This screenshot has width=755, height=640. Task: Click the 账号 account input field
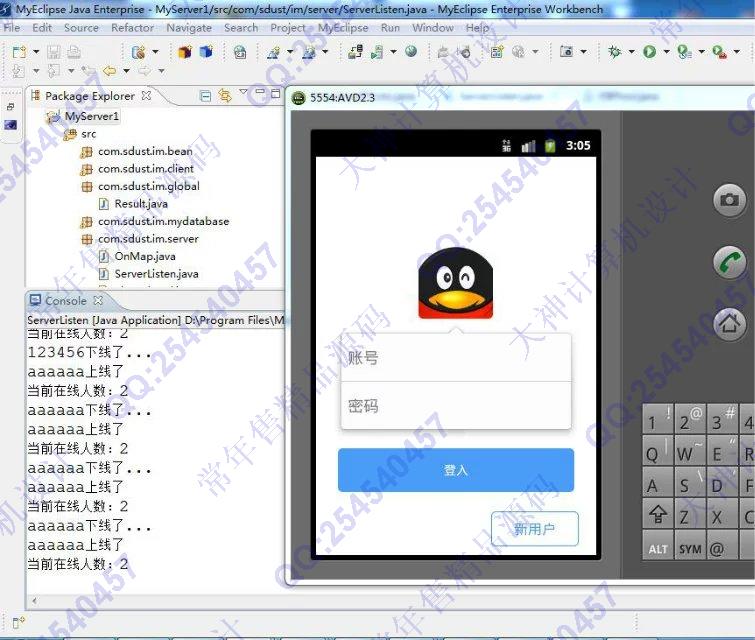(456, 357)
